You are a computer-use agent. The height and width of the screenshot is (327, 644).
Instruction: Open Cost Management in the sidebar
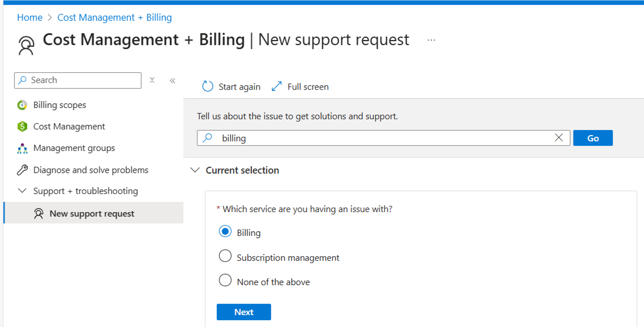tap(69, 126)
